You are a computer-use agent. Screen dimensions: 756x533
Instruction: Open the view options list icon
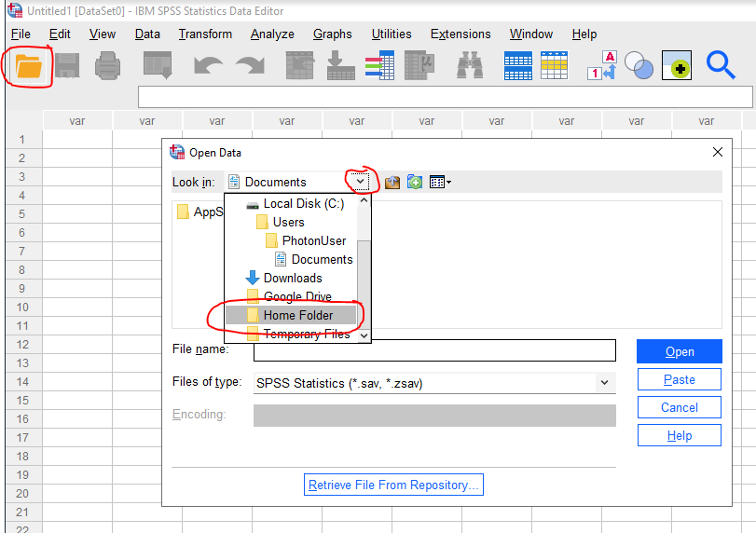(x=440, y=183)
